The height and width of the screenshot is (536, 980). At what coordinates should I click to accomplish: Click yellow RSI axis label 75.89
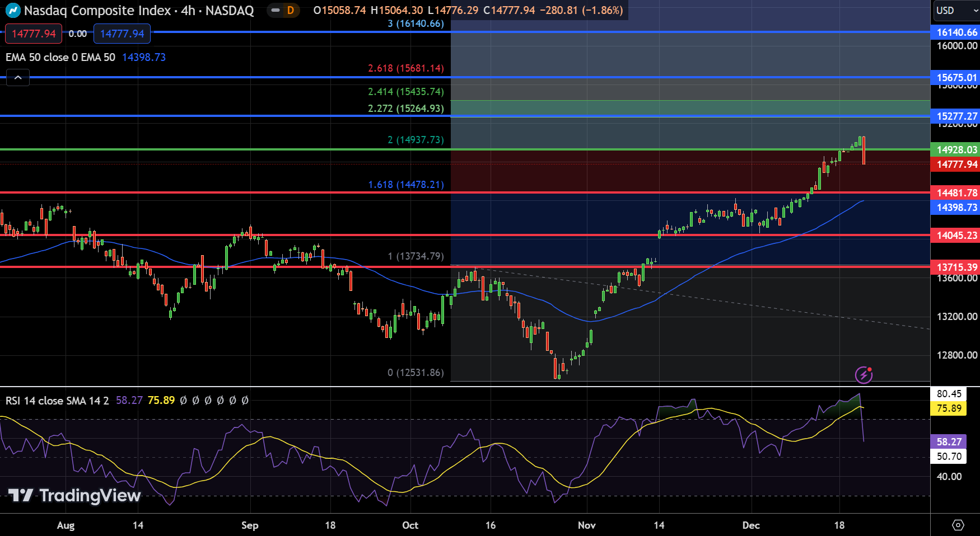tap(949, 408)
